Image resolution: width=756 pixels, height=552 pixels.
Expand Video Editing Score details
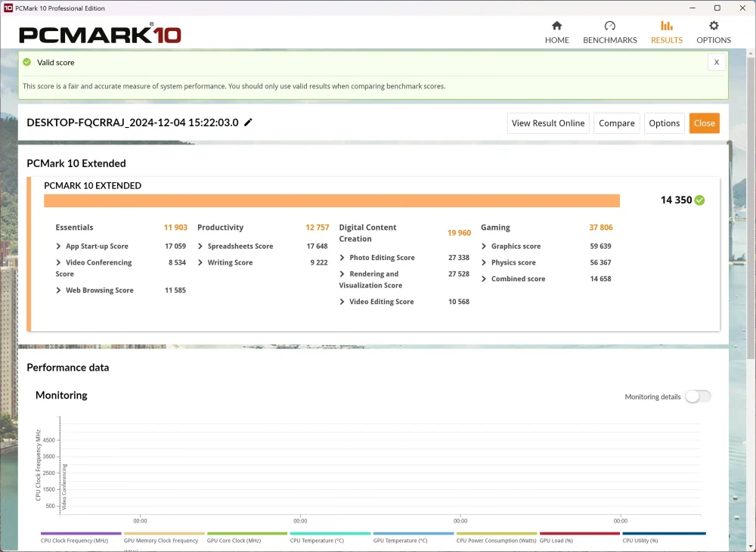[342, 302]
